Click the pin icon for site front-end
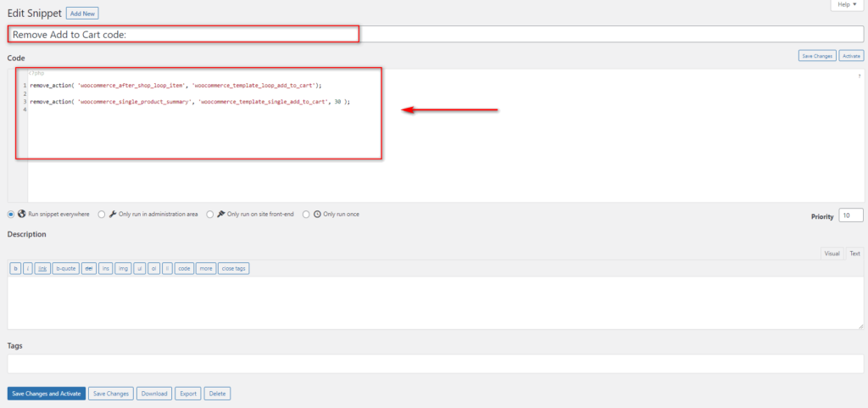Screen dimensions: 868x408 (x=220, y=214)
